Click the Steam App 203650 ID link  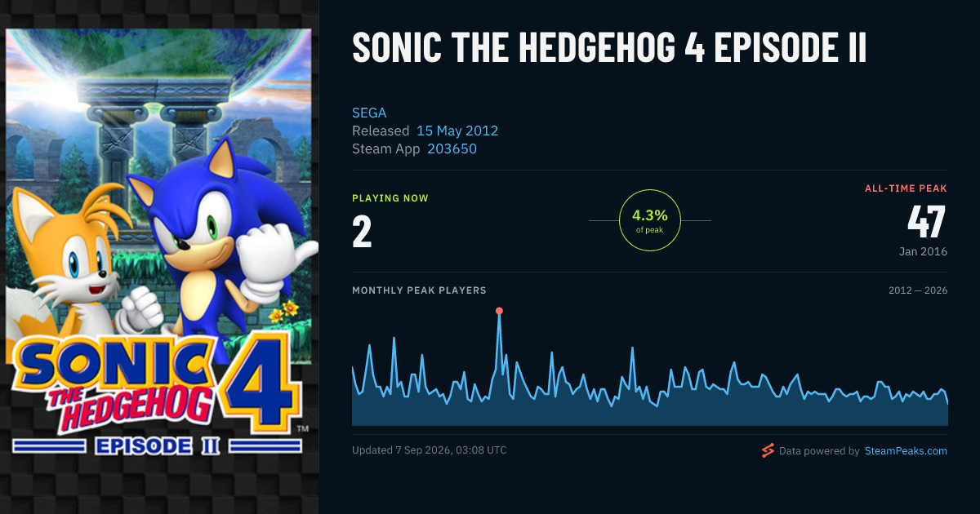452,148
